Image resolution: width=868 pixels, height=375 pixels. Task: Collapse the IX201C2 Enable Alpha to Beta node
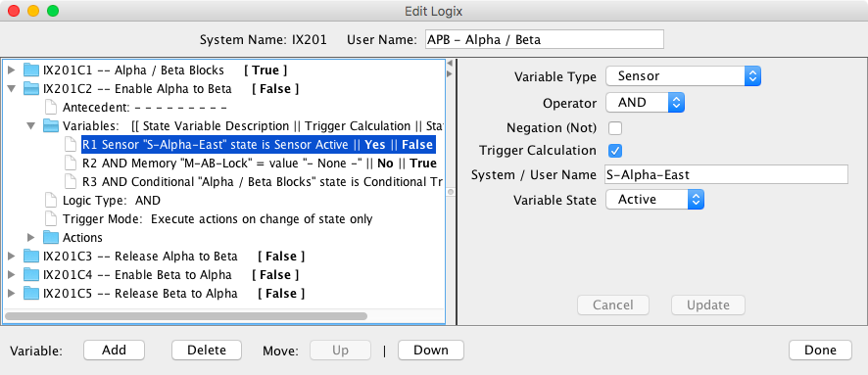click(x=11, y=89)
